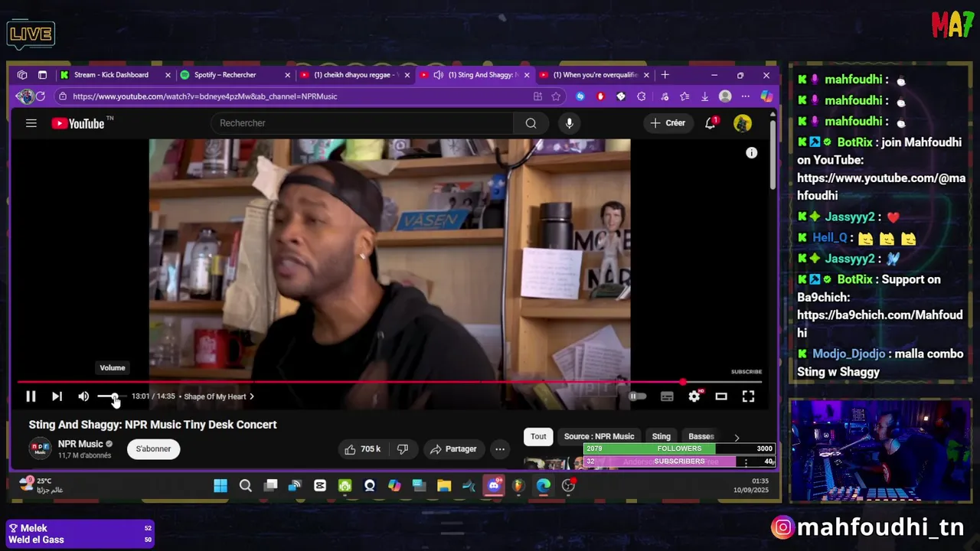Select the Basses filter chip
The width and height of the screenshot is (980, 551).
(701, 437)
